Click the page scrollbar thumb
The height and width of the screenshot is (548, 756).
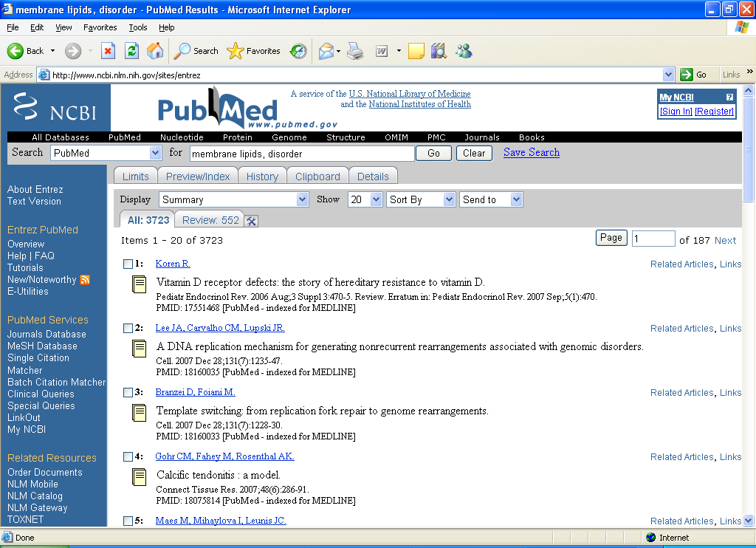coord(749,149)
